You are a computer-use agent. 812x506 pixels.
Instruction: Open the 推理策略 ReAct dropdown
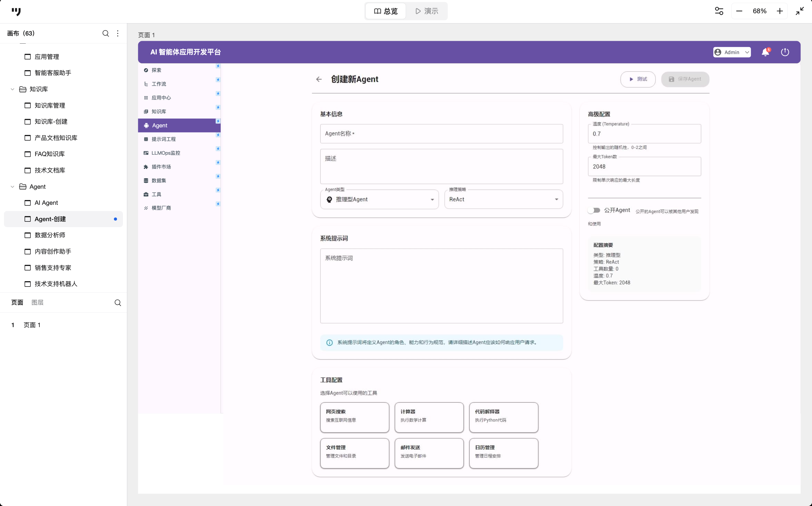pos(503,199)
